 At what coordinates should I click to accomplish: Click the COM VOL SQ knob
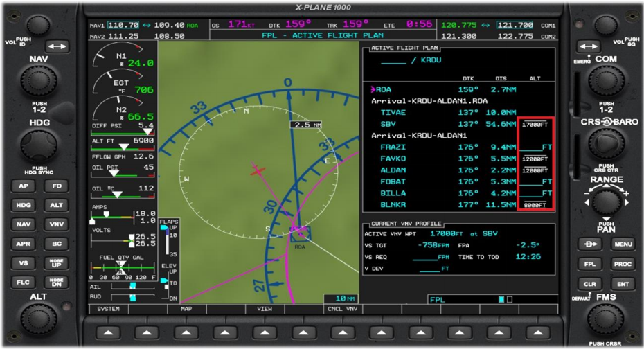(x=606, y=26)
